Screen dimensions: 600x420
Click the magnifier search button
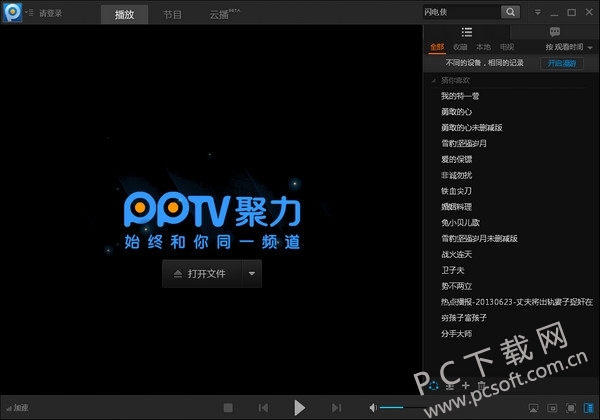pyautogui.click(x=510, y=12)
